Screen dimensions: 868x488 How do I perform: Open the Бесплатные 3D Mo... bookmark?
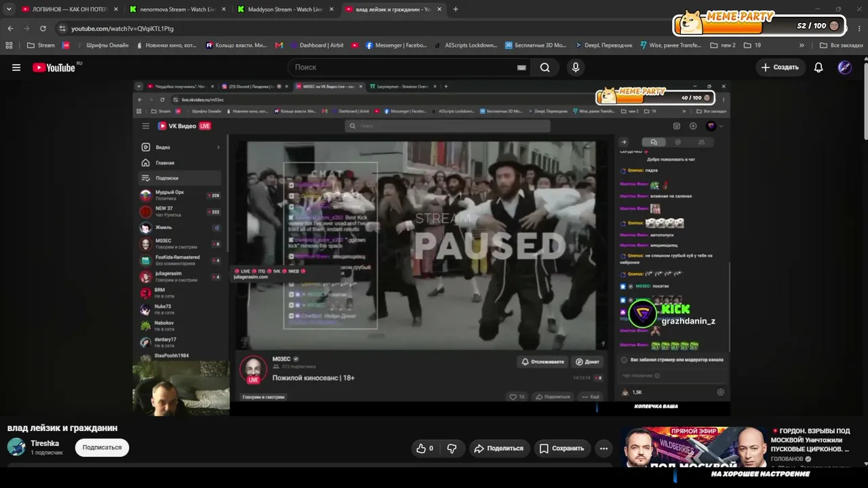click(x=535, y=45)
